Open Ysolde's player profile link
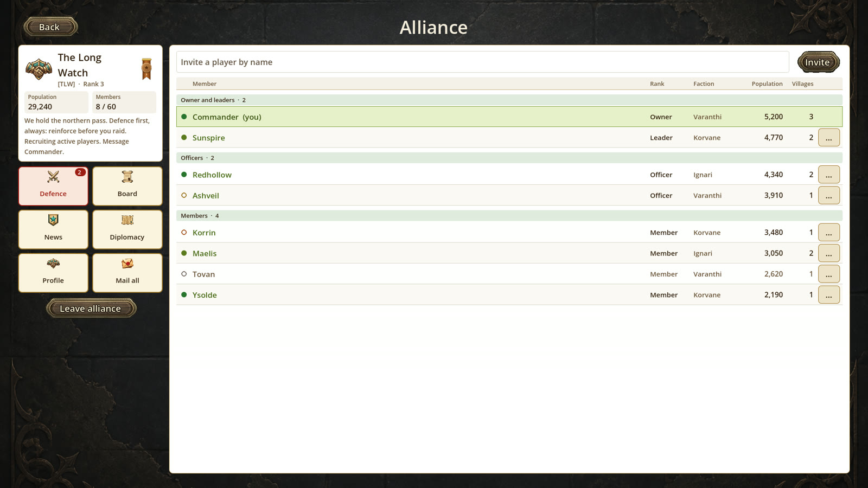The image size is (868, 488). [205, 294]
